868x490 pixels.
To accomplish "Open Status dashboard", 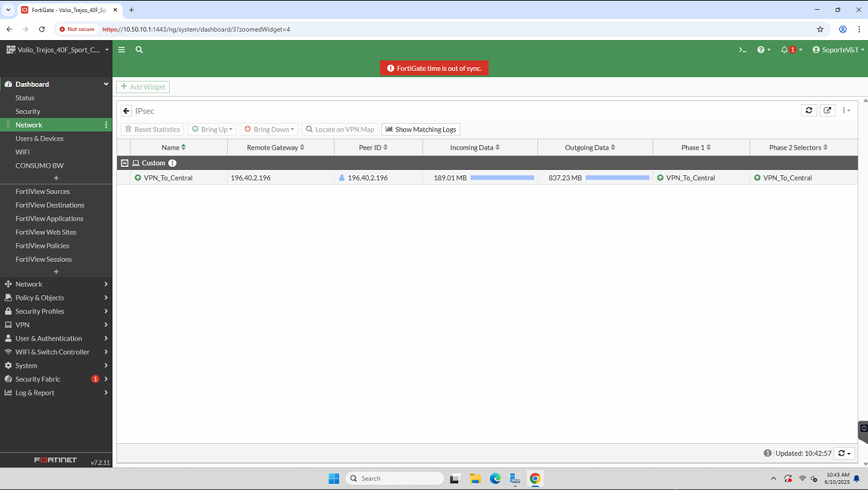I will pos(25,98).
